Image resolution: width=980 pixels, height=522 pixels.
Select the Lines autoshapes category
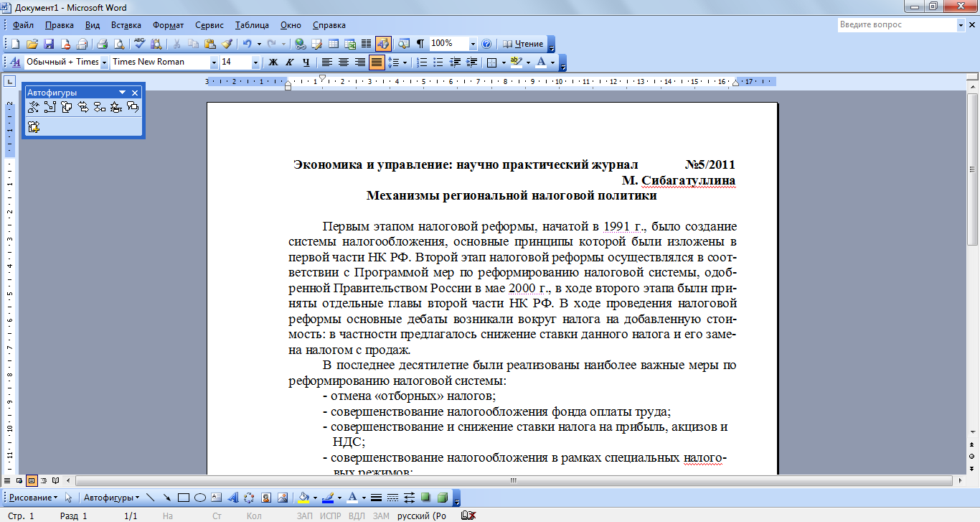click(x=32, y=107)
